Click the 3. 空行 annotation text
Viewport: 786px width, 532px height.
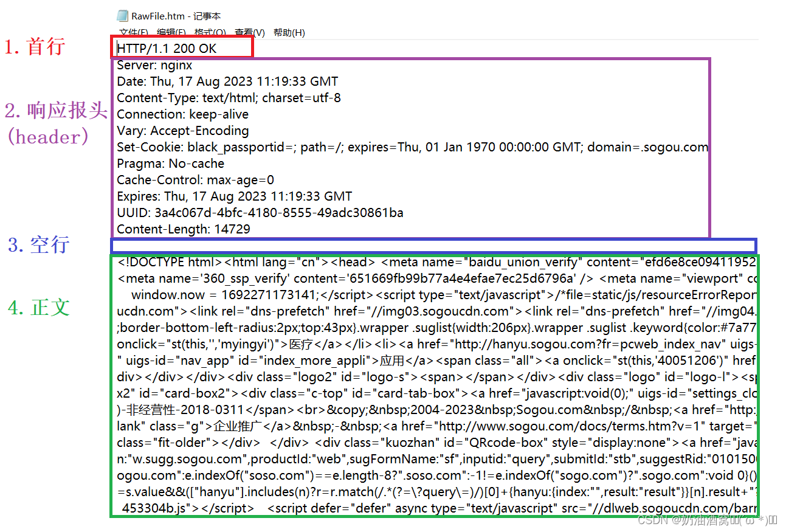tap(38, 245)
